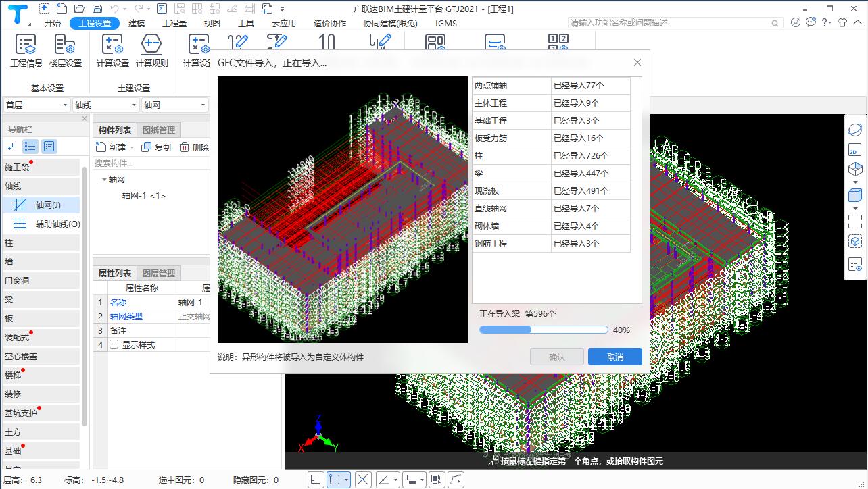868x489 pixels.
Task: Select 轴网(J) in the navigation bar
Action: point(41,205)
